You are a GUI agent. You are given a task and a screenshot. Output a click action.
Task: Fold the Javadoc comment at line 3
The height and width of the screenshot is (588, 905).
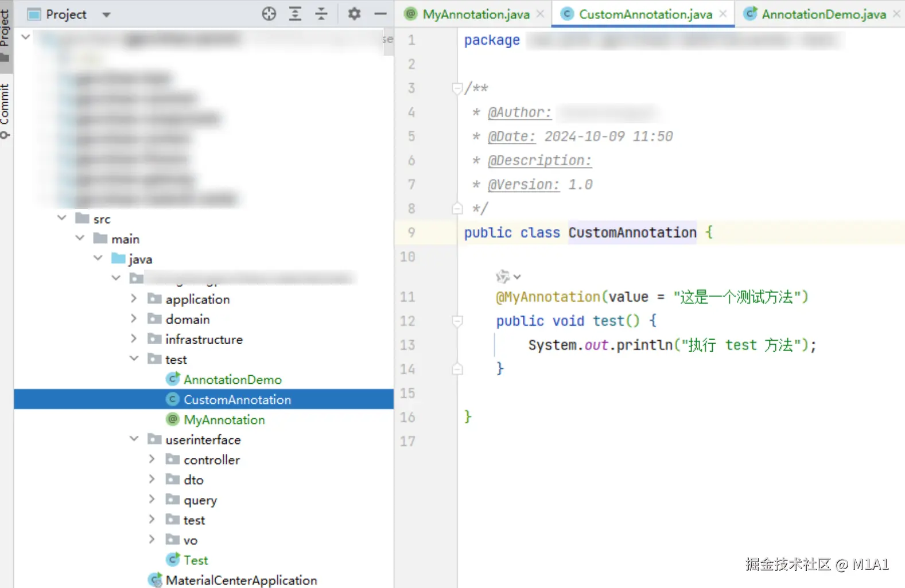457,88
